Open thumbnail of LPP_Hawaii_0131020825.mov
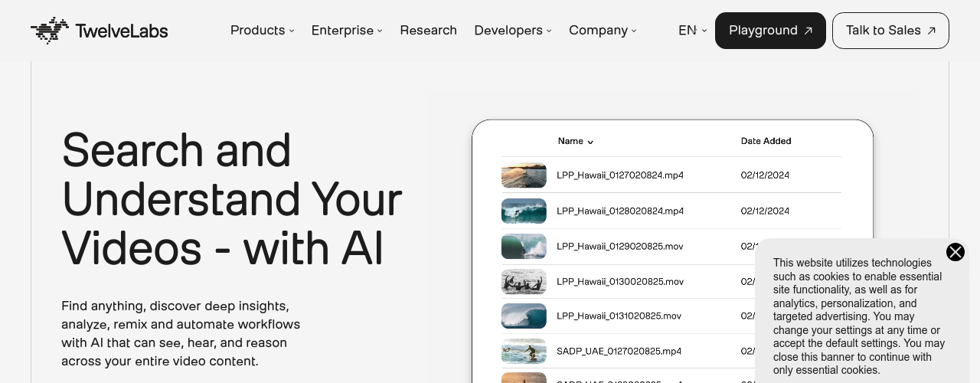This screenshot has height=383, width=980. (x=524, y=316)
